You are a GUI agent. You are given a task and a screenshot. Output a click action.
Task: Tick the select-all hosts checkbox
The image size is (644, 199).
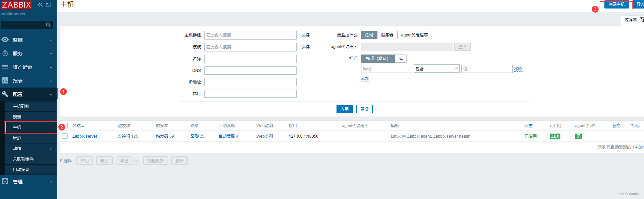point(65,126)
